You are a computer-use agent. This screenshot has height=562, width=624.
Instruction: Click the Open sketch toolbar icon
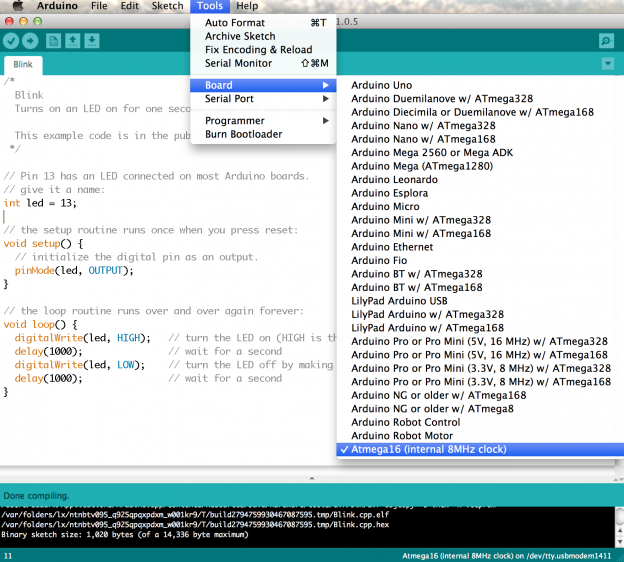click(73, 41)
